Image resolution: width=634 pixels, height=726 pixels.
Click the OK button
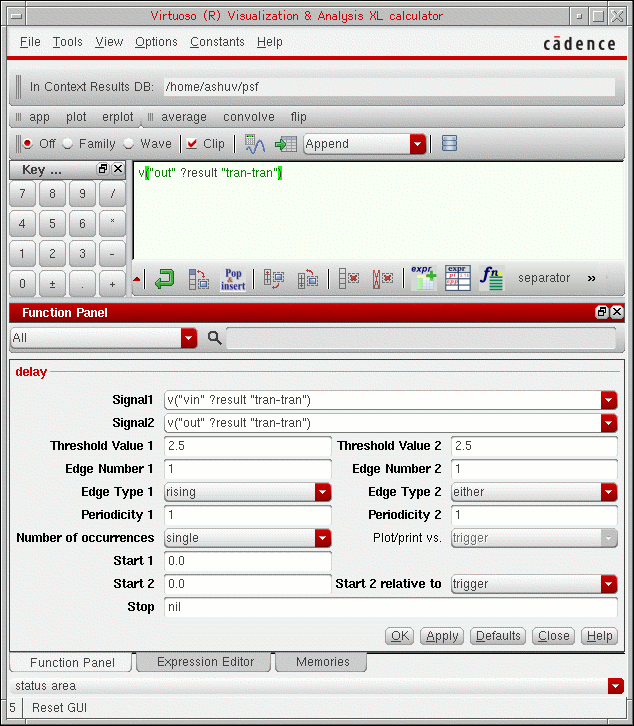[400, 636]
